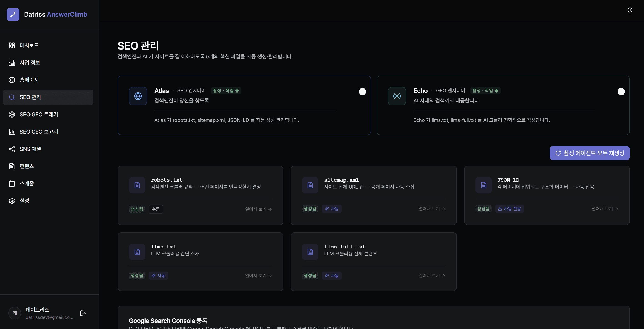
Task: Click 열어서 보기 on robots.txt card
Action: pos(258,209)
